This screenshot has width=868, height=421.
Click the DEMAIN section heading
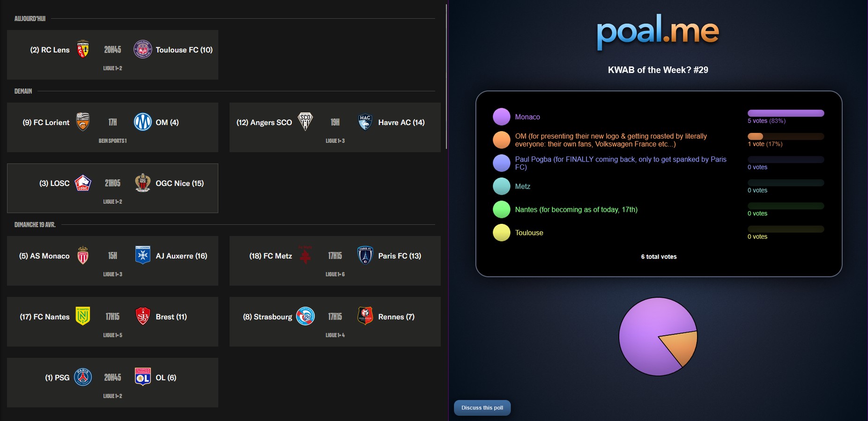(x=23, y=91)
